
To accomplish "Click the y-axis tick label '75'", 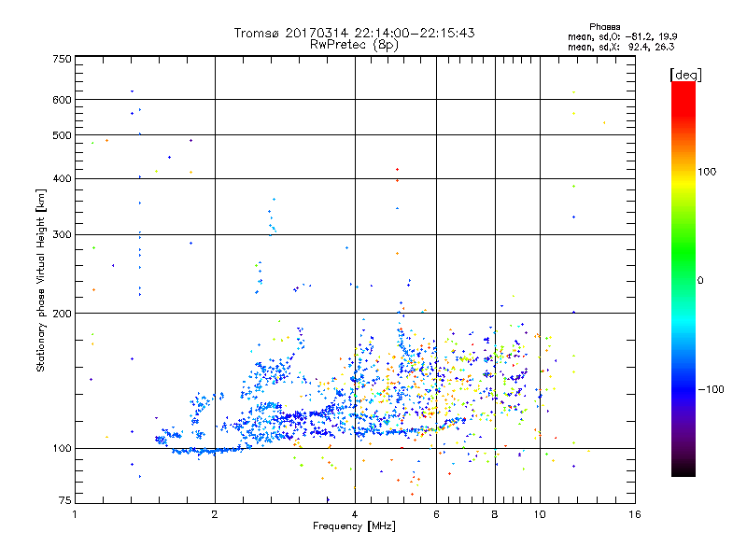I will point(65,500).
